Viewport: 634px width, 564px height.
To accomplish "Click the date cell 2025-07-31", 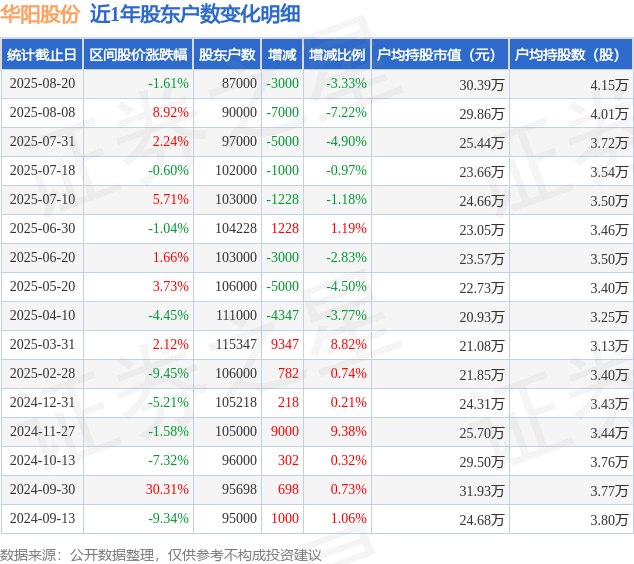I will click(42, 142).
